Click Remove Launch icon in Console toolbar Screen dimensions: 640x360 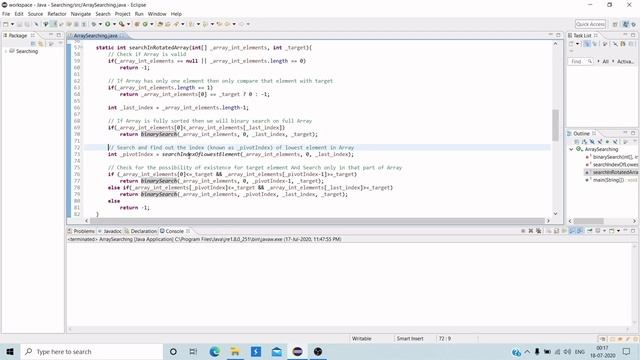click(531, 231)
